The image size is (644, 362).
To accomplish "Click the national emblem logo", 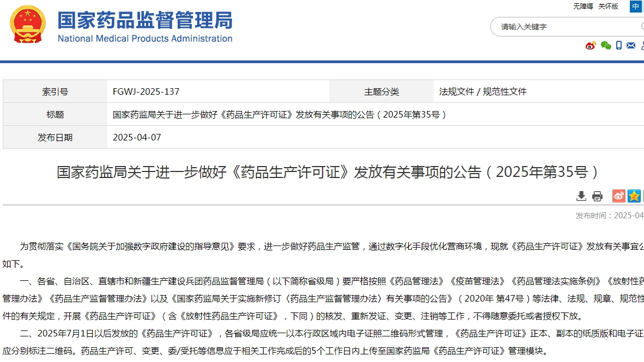I will coord(28,24).
